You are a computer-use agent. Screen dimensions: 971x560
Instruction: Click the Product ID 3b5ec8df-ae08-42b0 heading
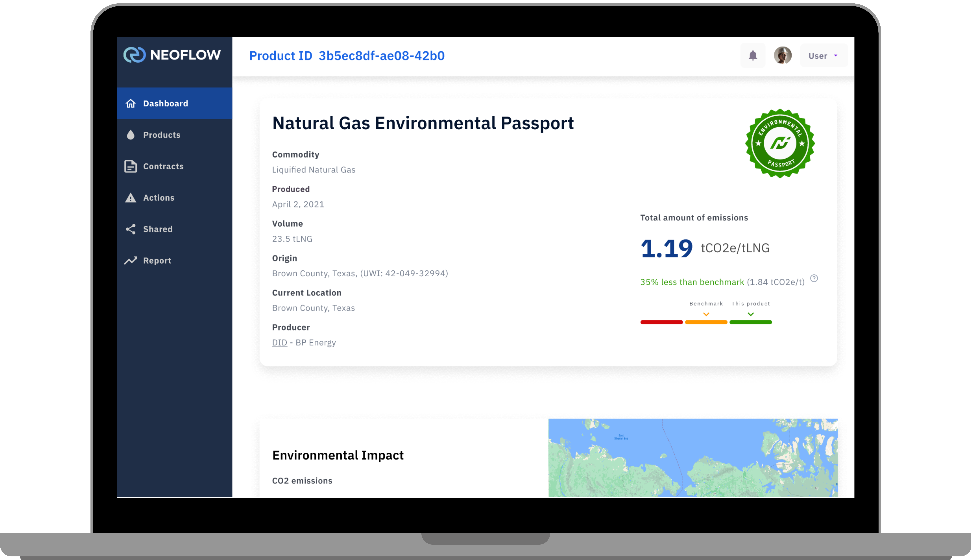[x=347, y=56]
